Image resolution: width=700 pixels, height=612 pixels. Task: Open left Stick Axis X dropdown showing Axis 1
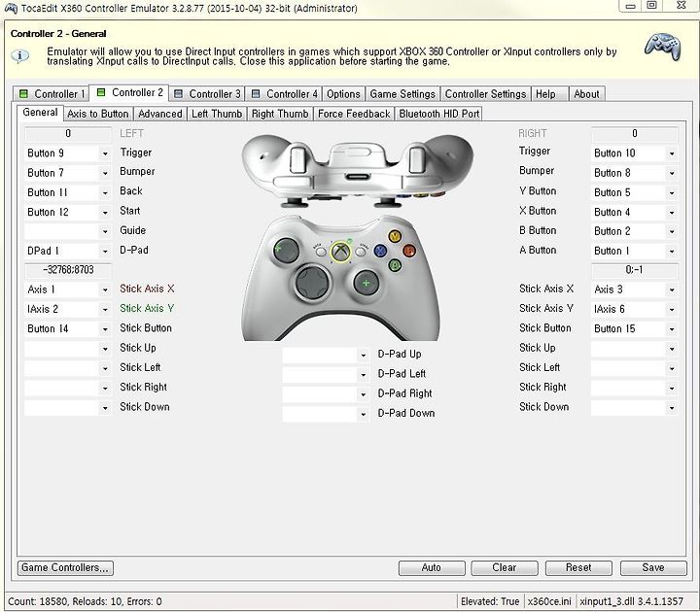67,289
